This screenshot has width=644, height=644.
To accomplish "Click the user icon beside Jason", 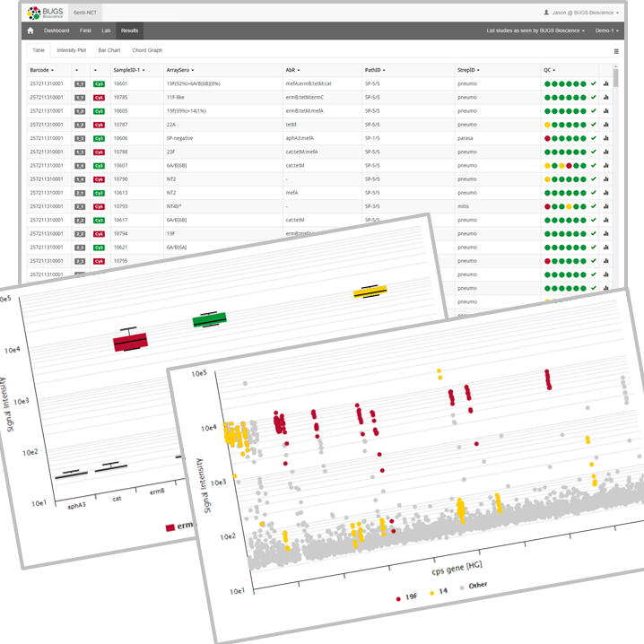I will (546, 13).
